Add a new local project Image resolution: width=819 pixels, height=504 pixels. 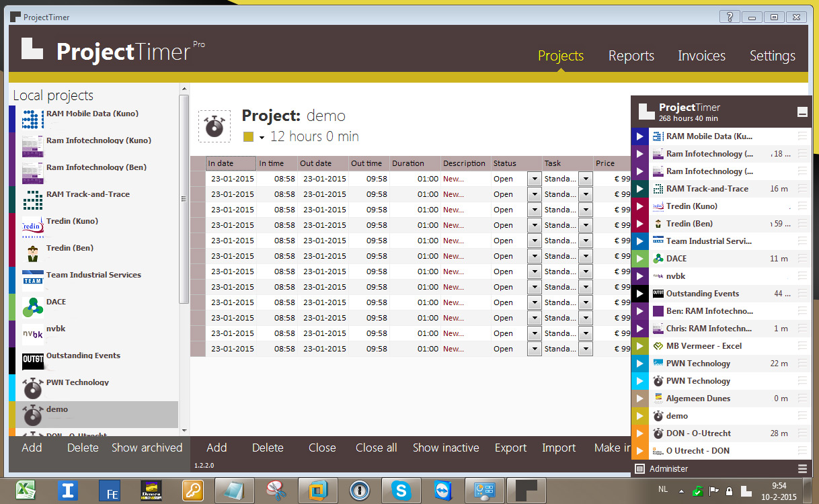pyautogui.click(x=32, y=448)
